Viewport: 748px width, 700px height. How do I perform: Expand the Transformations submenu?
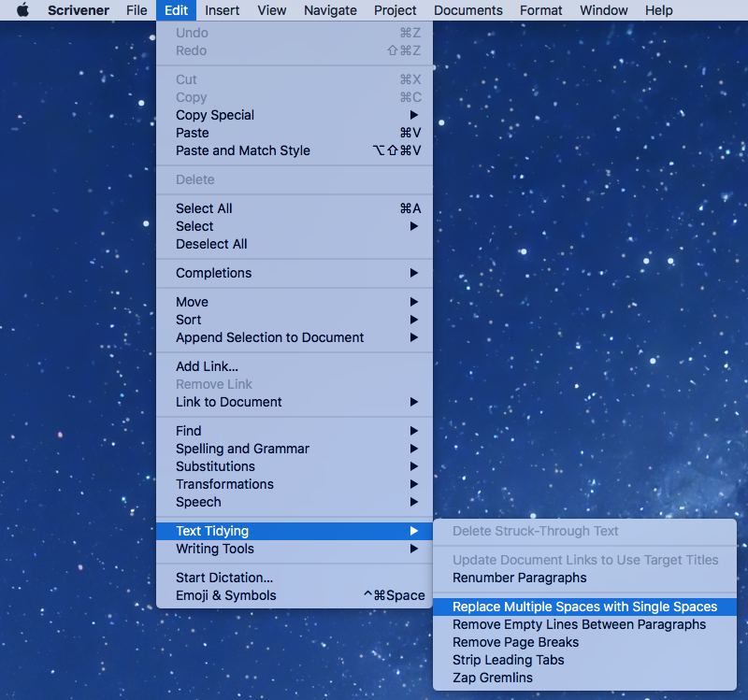click(x=295, y=484)
